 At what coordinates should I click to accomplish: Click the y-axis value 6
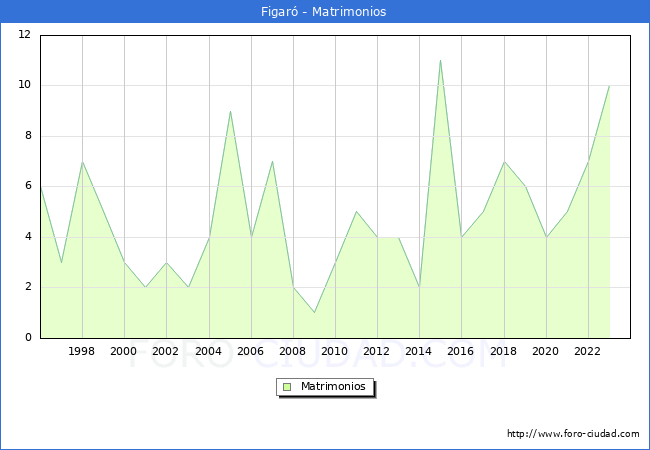point(28,186)
